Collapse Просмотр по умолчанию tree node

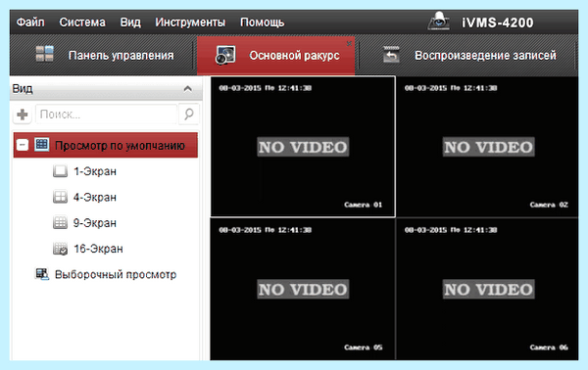[23, 145]
